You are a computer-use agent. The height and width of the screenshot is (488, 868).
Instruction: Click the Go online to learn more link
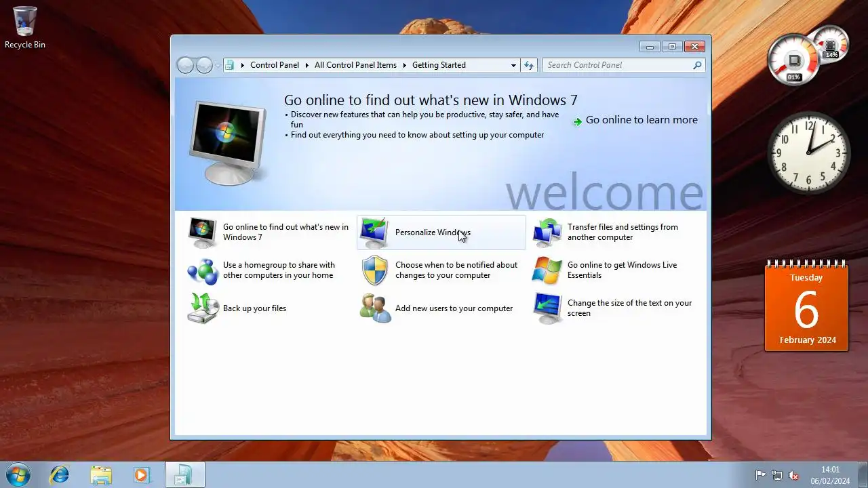tap(642, 120)
